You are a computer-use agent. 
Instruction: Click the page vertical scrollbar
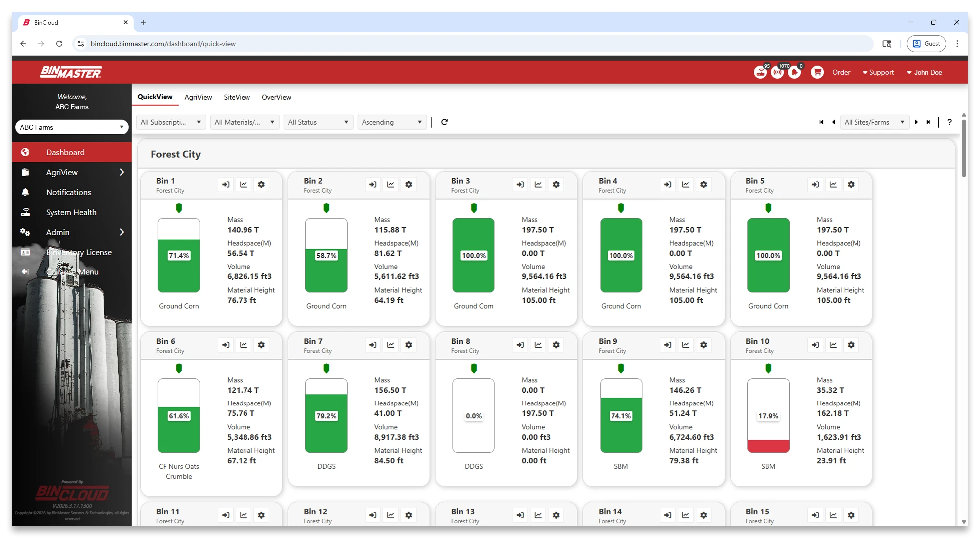pyautogui.click(x=964, y=148)
